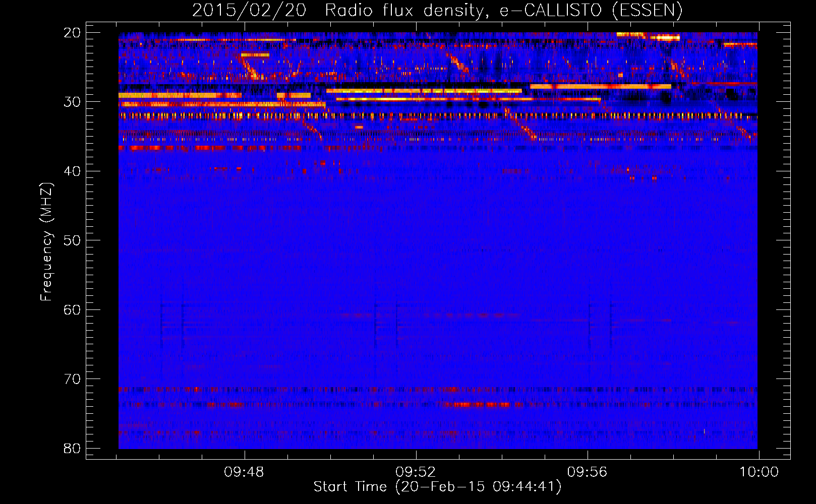
Task: Click the 20 MHz frequency tick label
Action: click(72, 33)
